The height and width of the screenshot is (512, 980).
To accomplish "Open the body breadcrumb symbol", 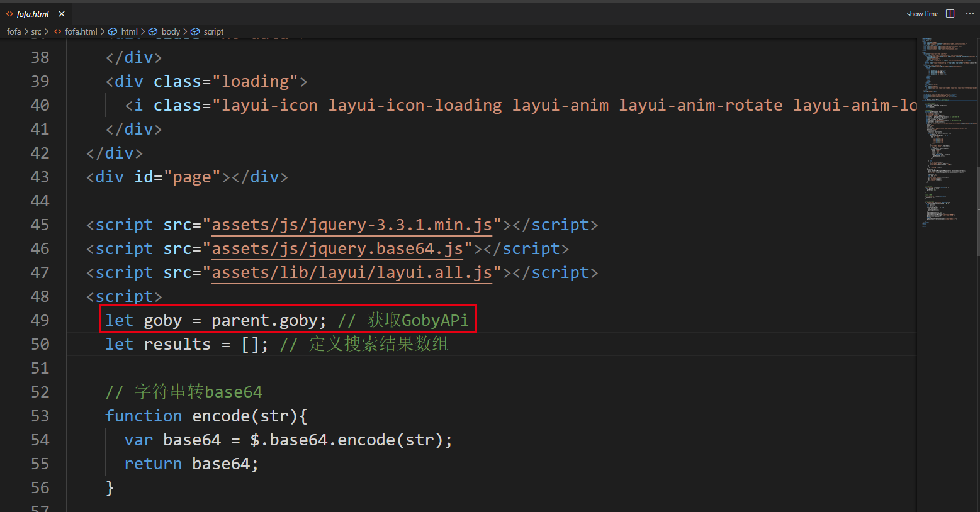I will pos(171,31).
